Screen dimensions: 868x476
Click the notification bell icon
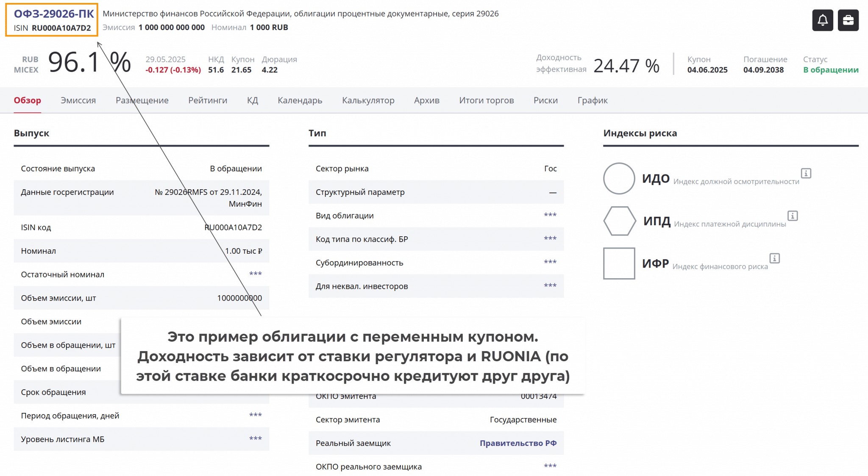(822, 20)
